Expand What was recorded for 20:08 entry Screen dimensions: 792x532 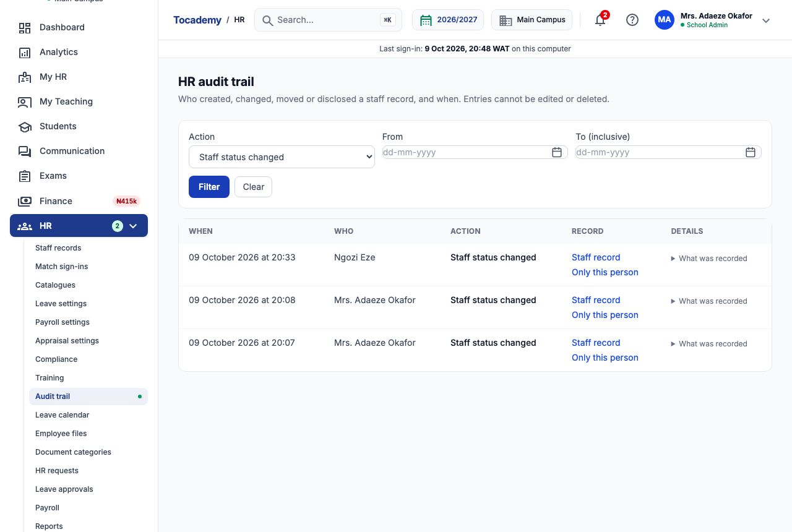click(709, 301)
